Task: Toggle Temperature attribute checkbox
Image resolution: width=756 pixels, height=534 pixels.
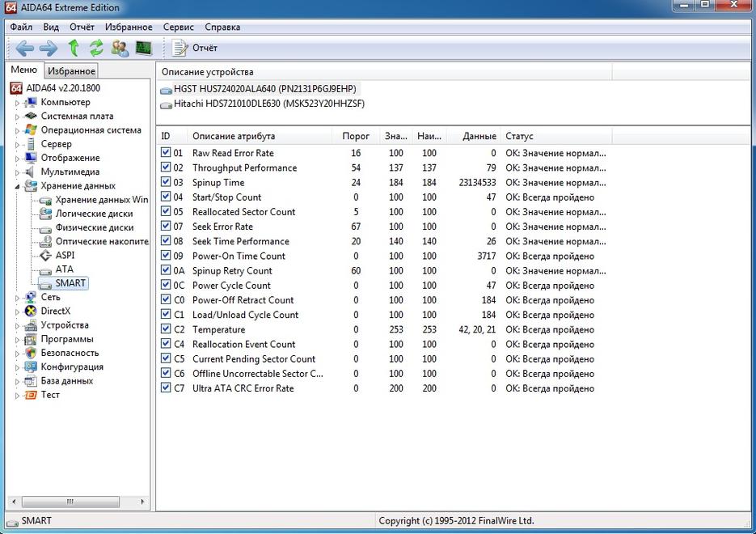Action: [166, 329]
